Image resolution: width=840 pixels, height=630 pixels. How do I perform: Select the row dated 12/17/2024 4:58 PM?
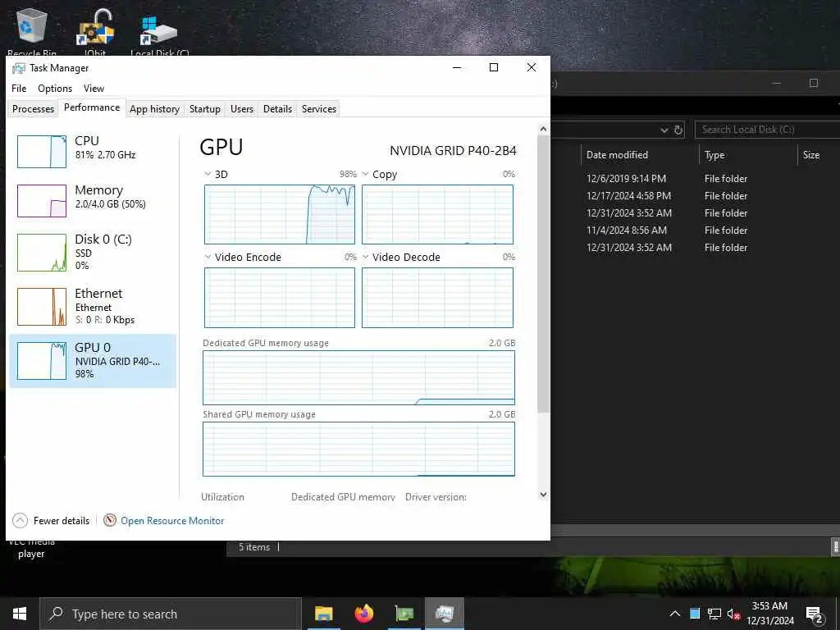click(x=696, y=195)
